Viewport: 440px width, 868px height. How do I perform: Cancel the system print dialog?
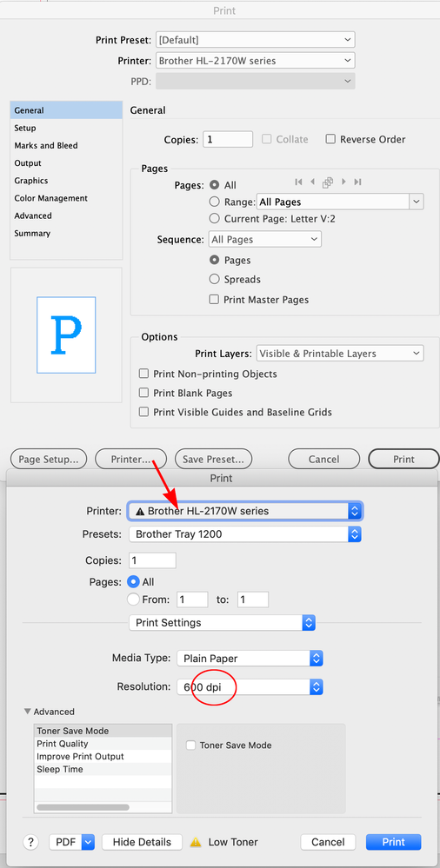(328, 842)
